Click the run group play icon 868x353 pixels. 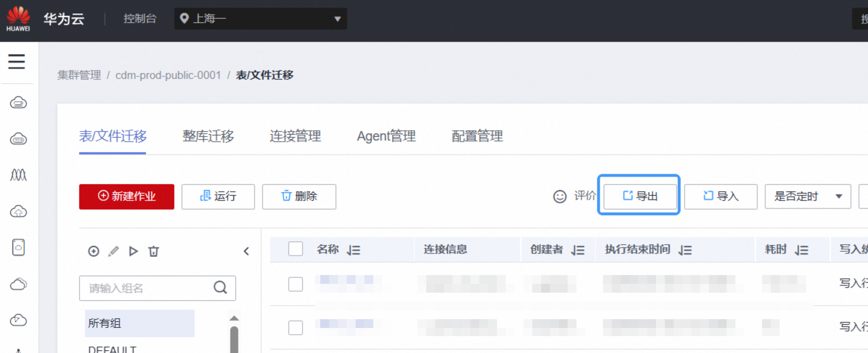[x=133, y=251]
